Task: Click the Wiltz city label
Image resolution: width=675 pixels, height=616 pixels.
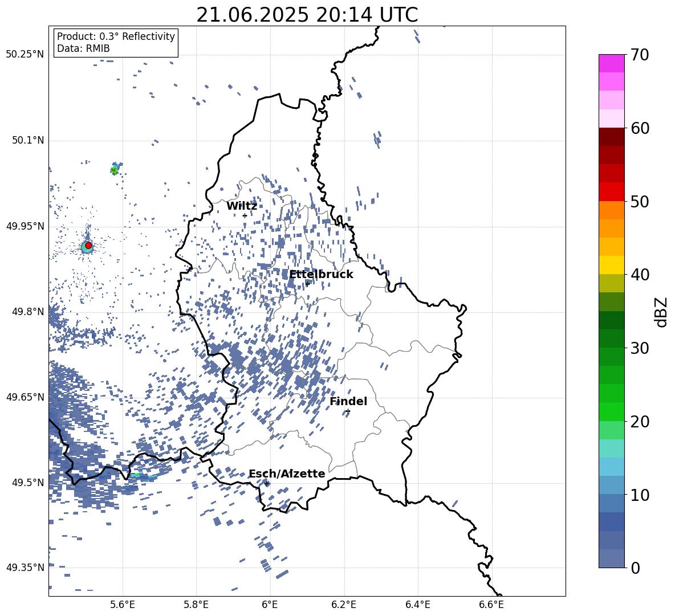Action: (x=242, y=206)
